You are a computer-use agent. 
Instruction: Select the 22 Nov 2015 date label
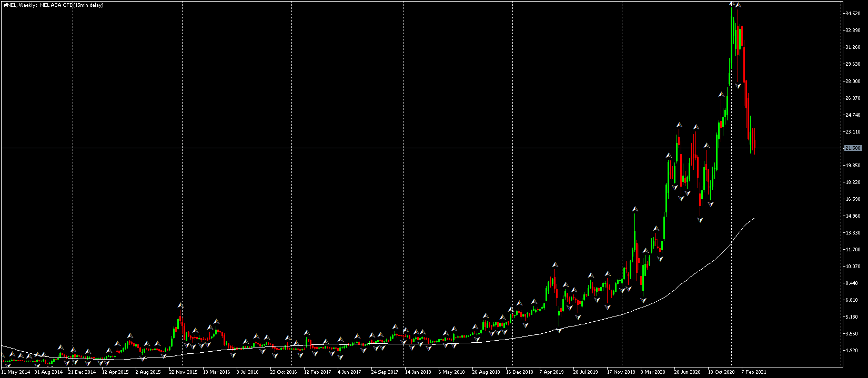click(x=184, y=372)
